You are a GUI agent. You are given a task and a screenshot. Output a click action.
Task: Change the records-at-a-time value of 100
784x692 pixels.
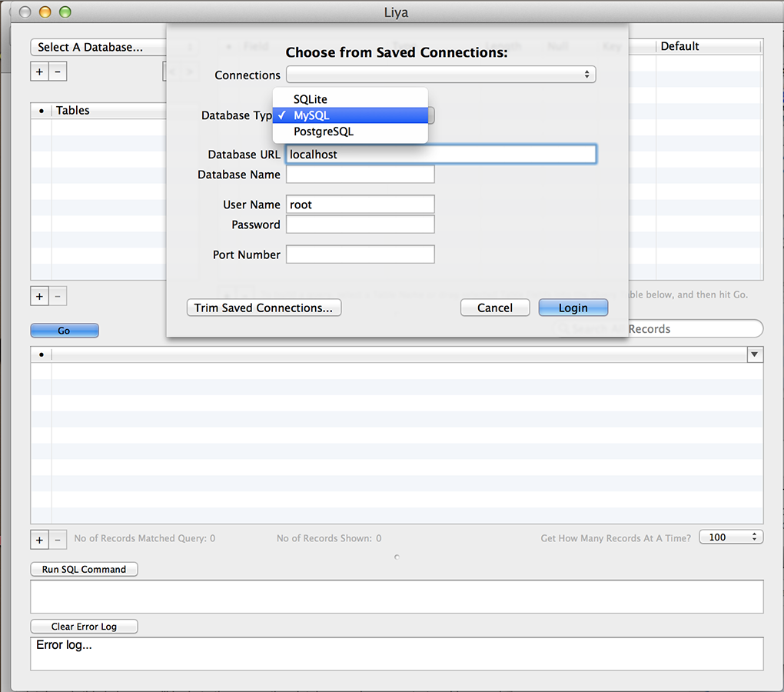[x=730, y=537]
